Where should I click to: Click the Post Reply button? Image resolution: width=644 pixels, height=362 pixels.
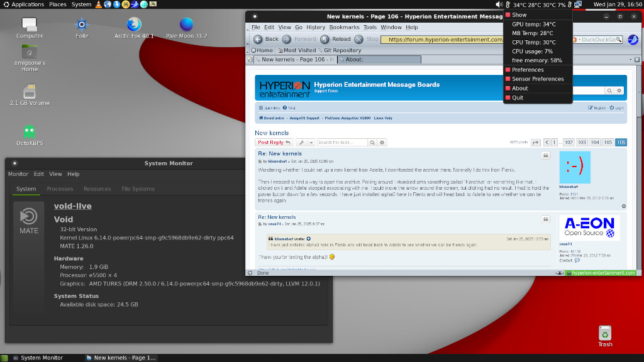pos(274,143)
